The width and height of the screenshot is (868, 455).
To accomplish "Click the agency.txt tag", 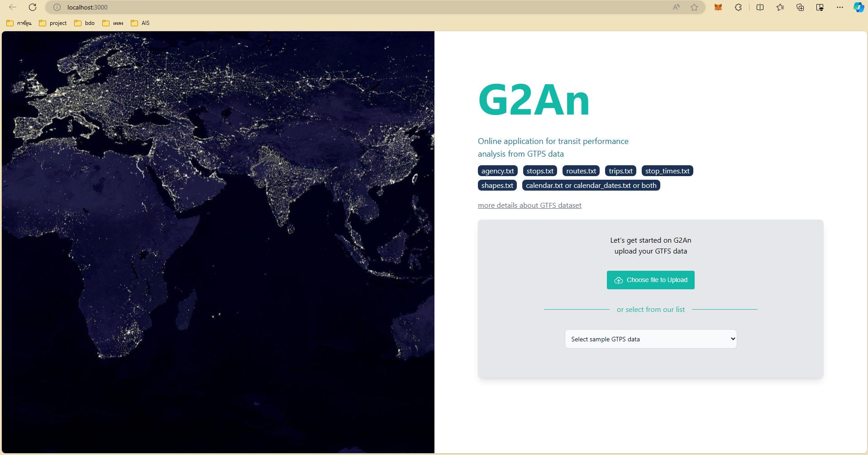I will [498, 171].
